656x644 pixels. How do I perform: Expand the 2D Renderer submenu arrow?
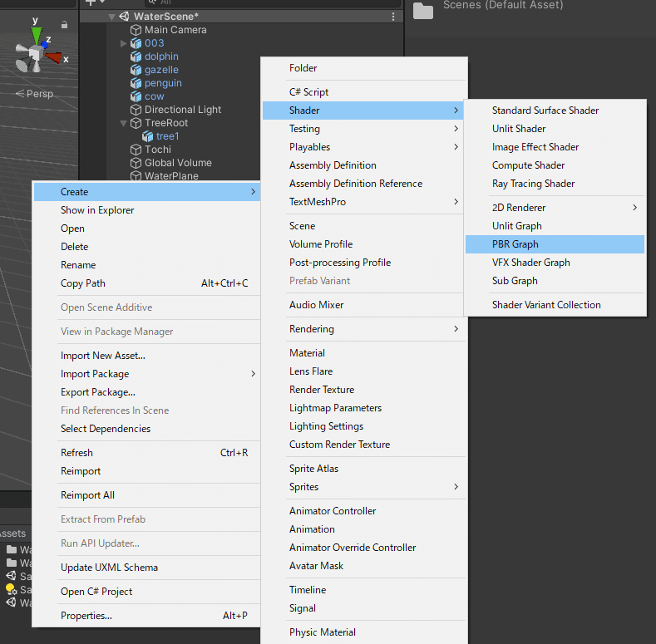(x=635, y=208)
